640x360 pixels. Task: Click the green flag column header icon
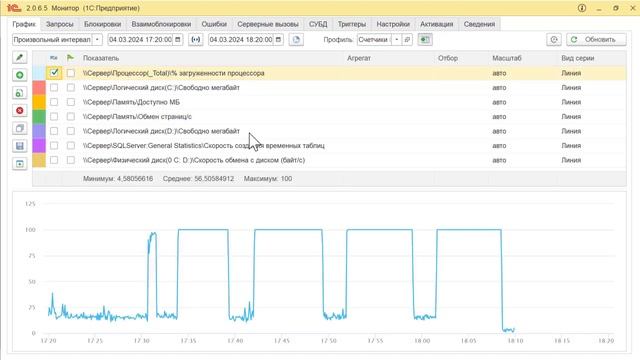71,58
